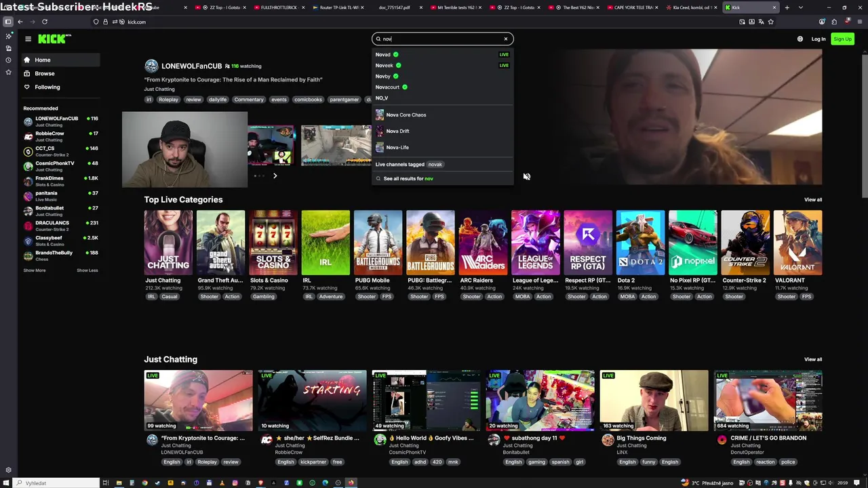Switch to the CAPE YORK TELE TRACK tab

[x=633, y=7]
